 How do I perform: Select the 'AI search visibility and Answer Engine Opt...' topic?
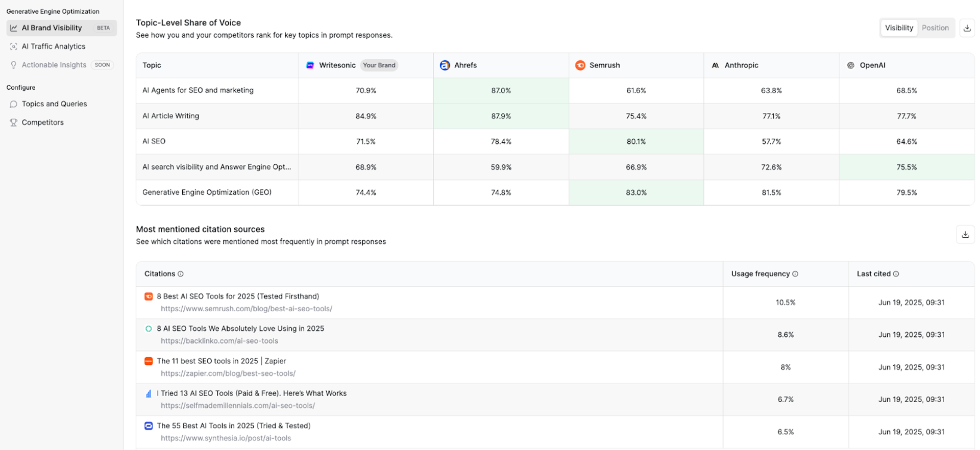point(217,167)
